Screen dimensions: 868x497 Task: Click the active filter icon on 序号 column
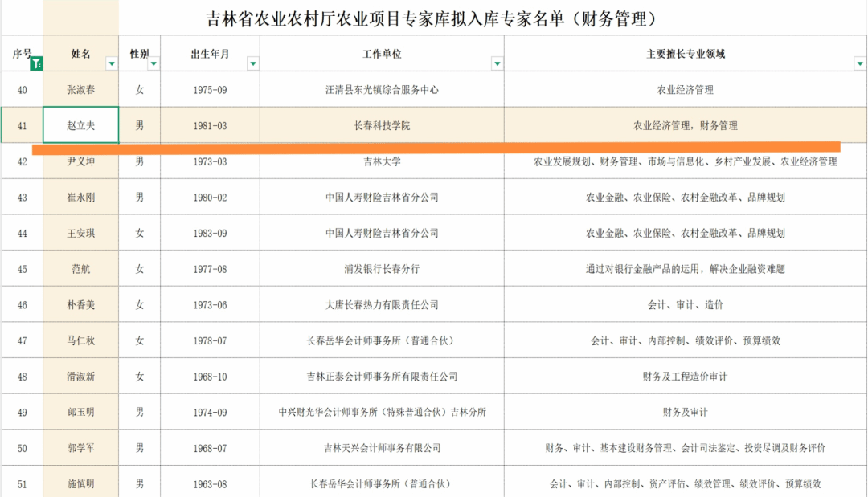35,63
